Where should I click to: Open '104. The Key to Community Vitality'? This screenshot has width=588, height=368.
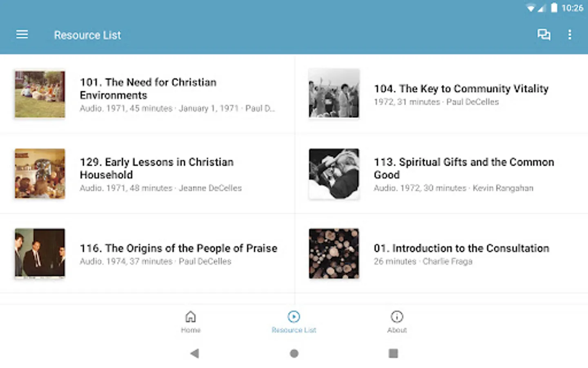click(x=461, y=89)
